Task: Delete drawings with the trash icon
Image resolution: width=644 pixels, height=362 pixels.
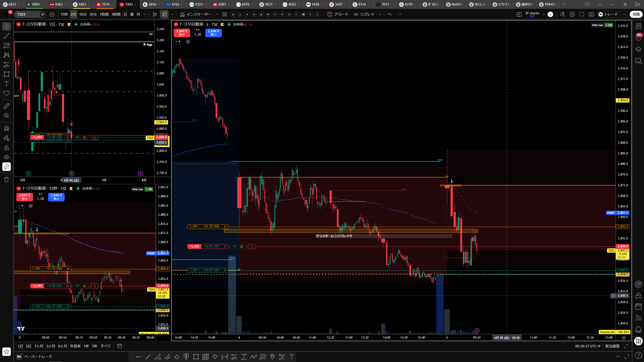Action: [x=7, y=179]
